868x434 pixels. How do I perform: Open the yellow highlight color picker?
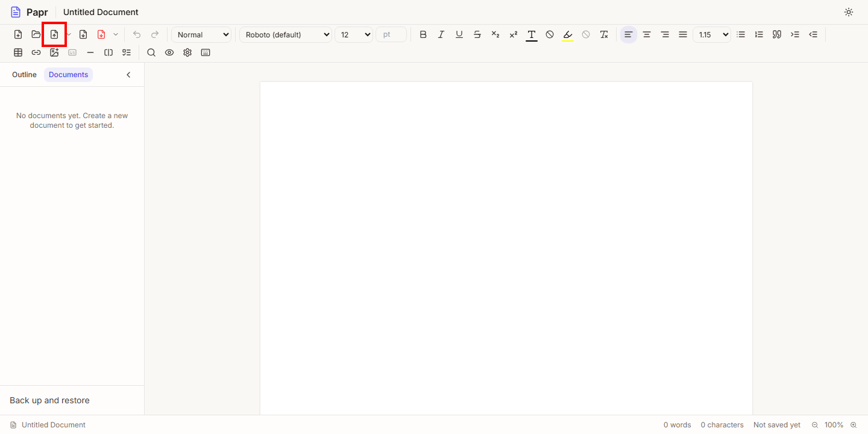(568, 34)
